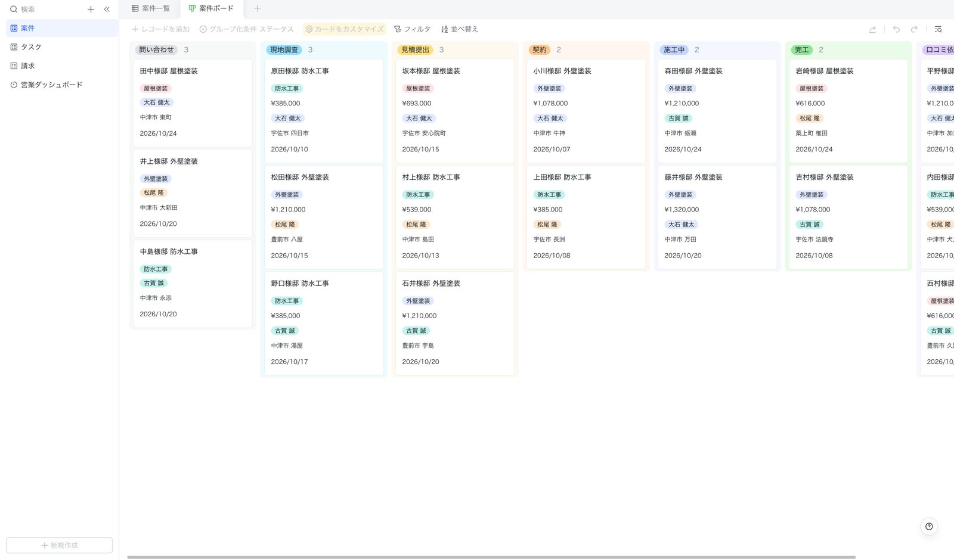The width and height of the screenshot is (954, 560).
Task: Open the 田中様邸 屋根塗装 card
Action: [x=193, y=103]
